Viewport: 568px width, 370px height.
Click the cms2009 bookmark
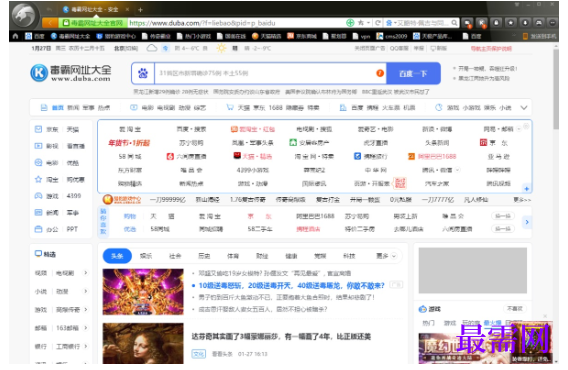pyautogui.click(x=392, y=36)
